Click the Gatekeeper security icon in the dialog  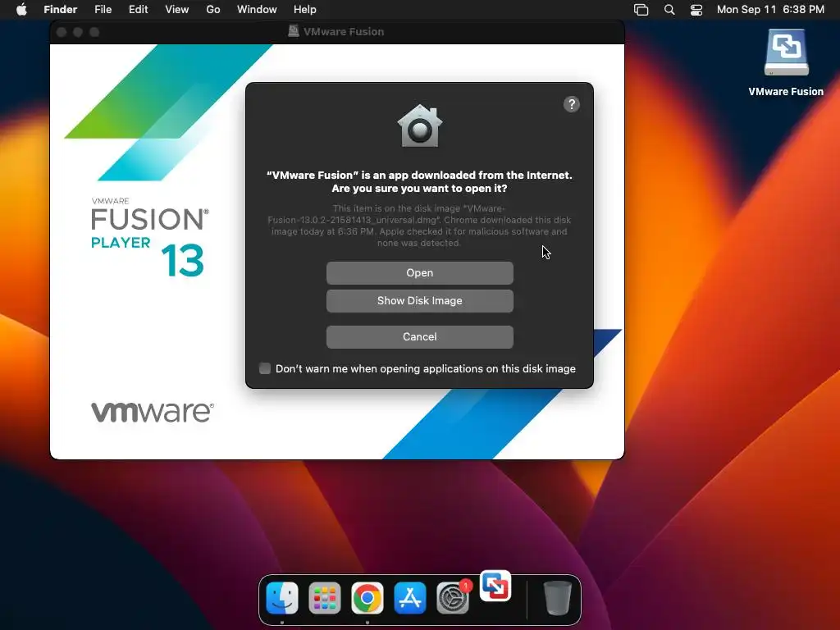click(419, 126)
